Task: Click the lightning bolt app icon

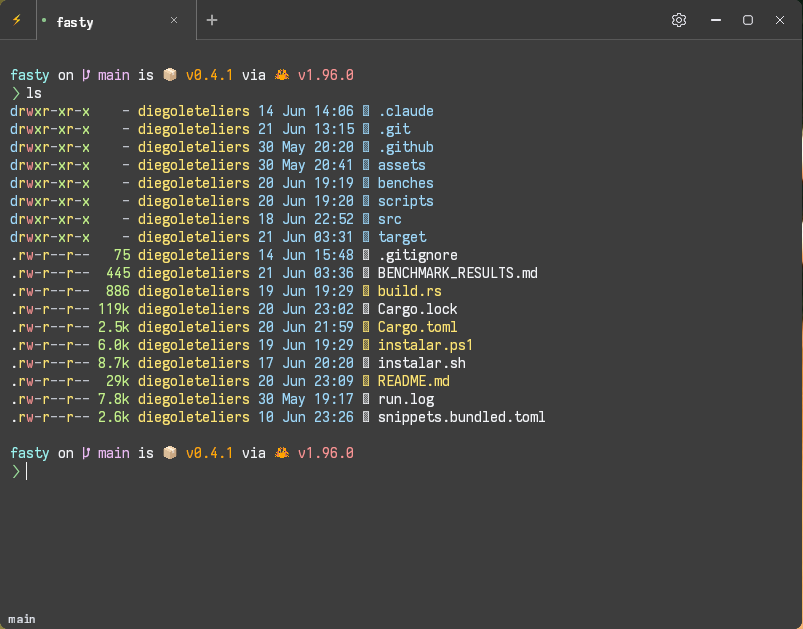Action: pos(17,20)
